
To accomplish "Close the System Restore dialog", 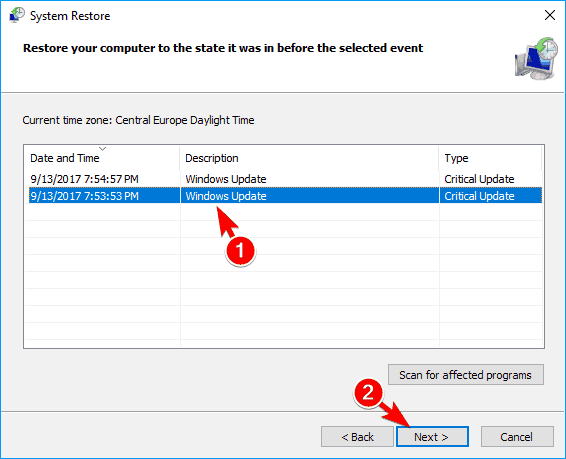I will (x=550, y=15).
